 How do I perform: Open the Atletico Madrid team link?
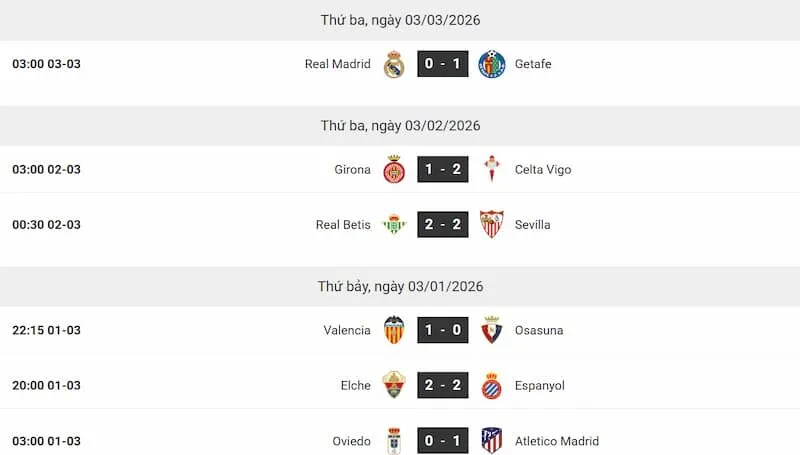(557, 441)
